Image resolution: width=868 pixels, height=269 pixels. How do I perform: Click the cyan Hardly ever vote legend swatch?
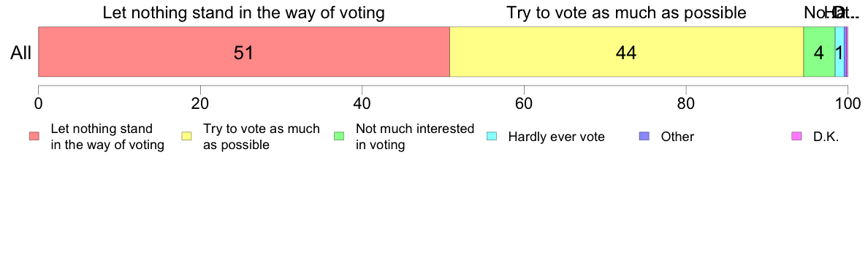coord(492,137)
